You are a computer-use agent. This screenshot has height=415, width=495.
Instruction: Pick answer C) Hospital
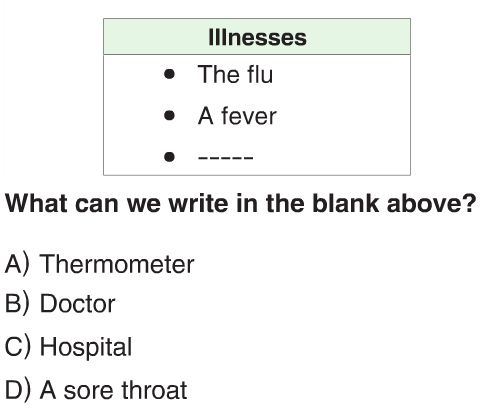pyautogui.click(x=68, y=347)
